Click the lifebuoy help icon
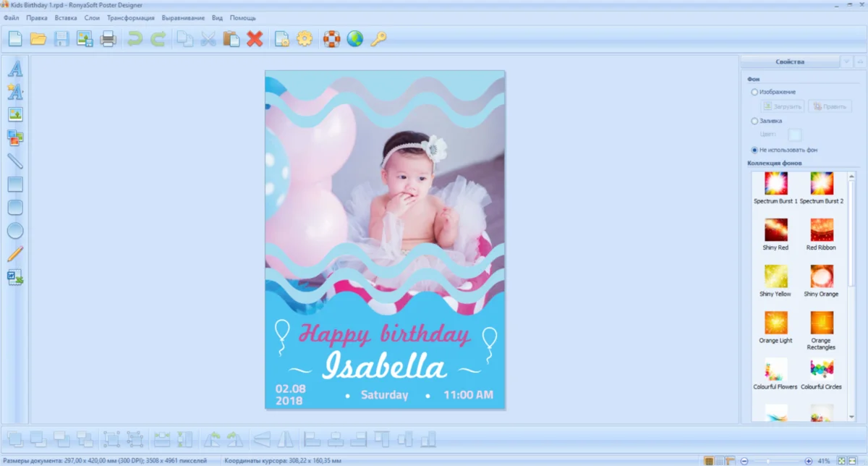This screenshot has height=466, width=868. click(x=331, y=39)
